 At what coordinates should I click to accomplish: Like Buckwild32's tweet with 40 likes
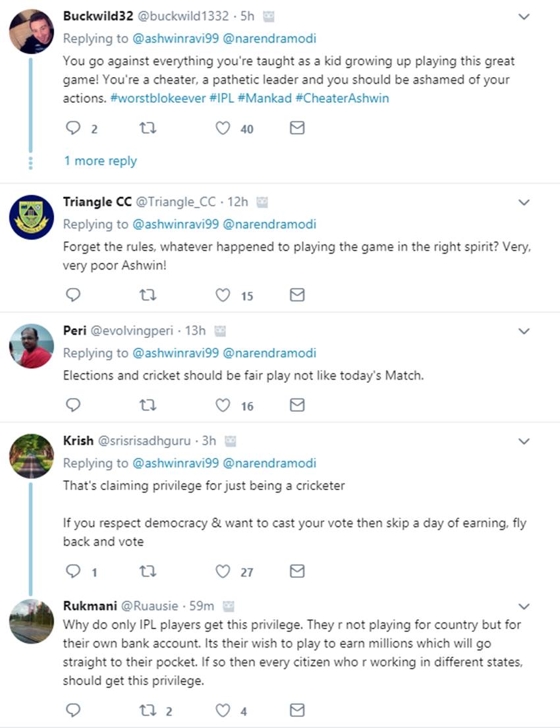(x=224, y=128)
